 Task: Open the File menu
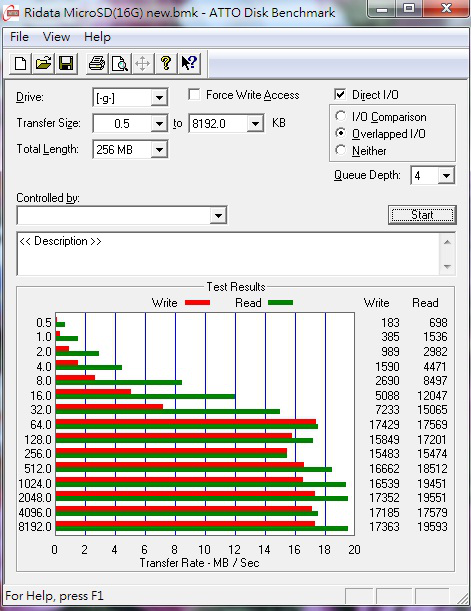click(19, 37)
